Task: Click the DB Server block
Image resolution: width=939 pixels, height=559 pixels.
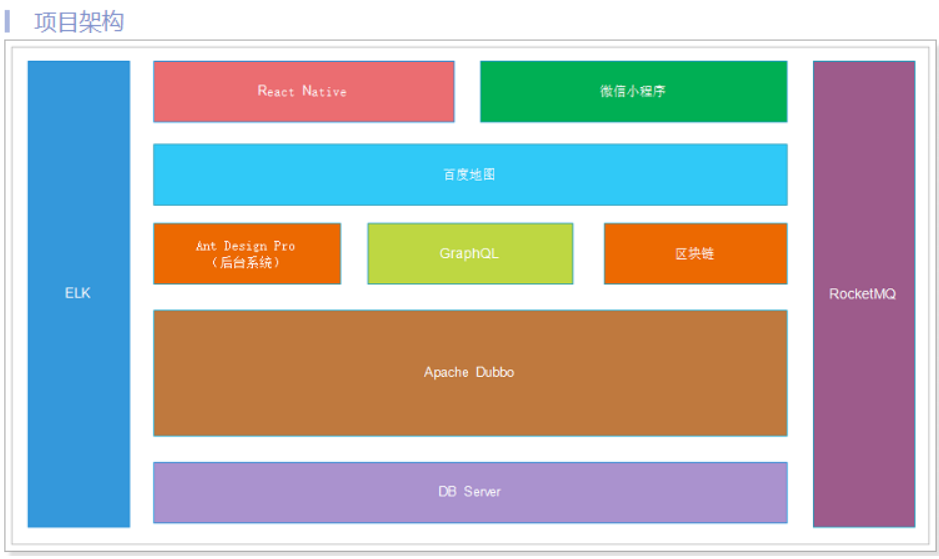Action: click(x=470, y=492)
